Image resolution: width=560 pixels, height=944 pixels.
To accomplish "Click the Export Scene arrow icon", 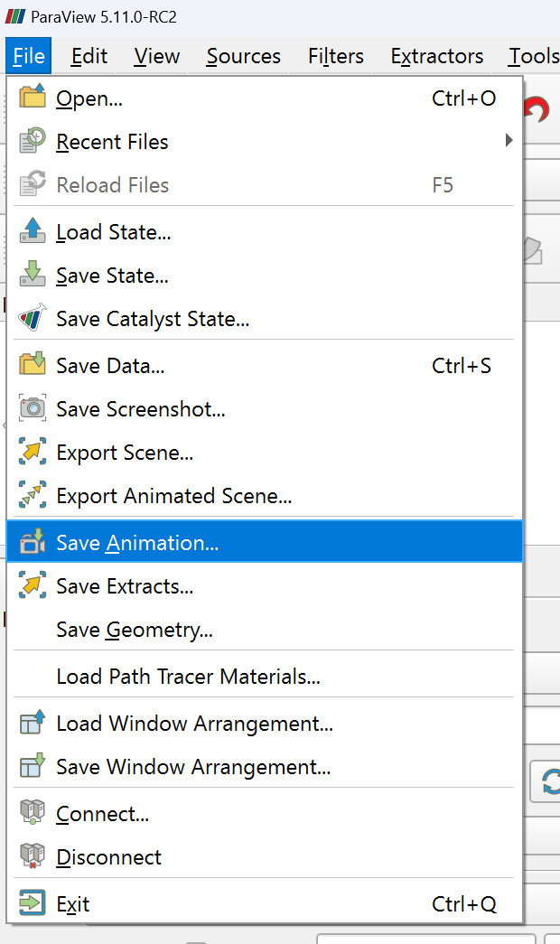I will [x=33, y=453].
